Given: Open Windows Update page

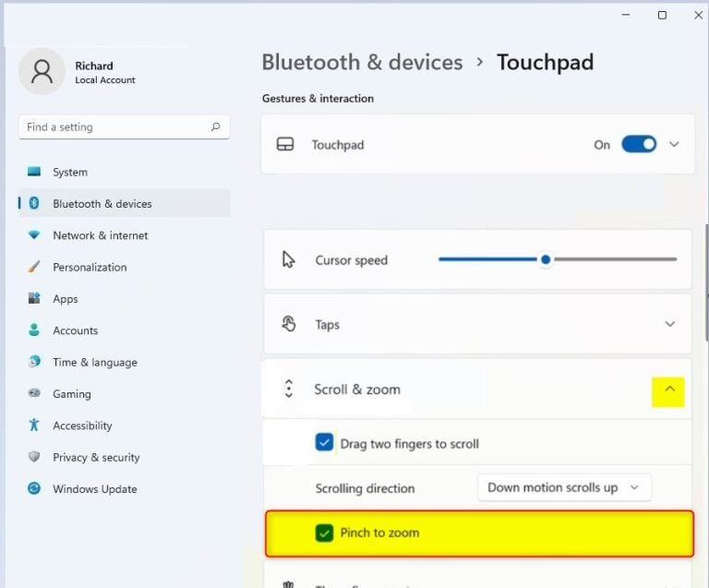Looking at the screenshot, I should click(125, 488).
